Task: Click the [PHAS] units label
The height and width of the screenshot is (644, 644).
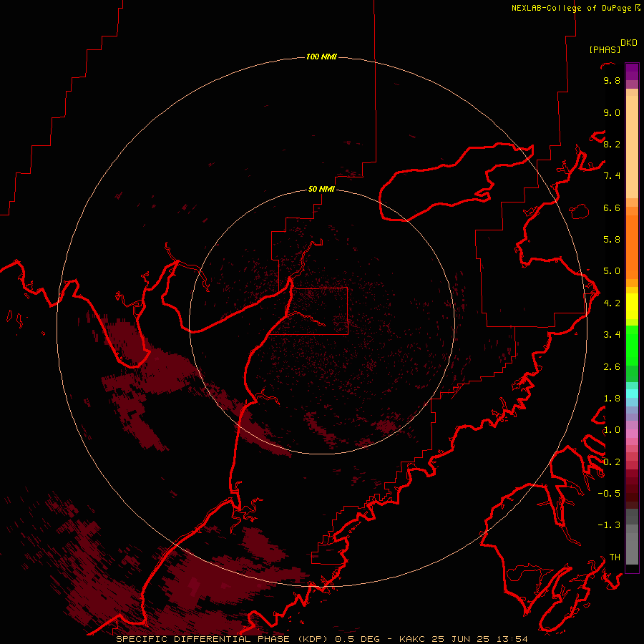Action: pyautogui.click(x=605, y=49)
